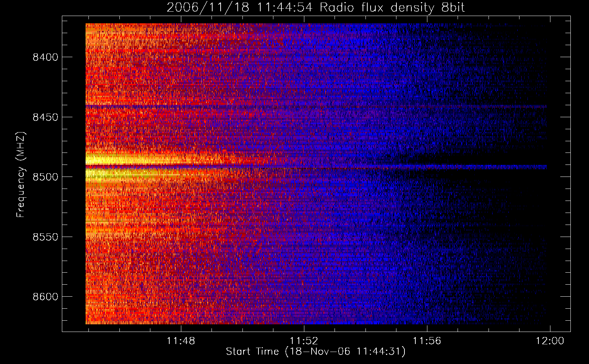Click the '8600' frequency axis label
The height and width of the screenshot is (364, 589).
45,297
